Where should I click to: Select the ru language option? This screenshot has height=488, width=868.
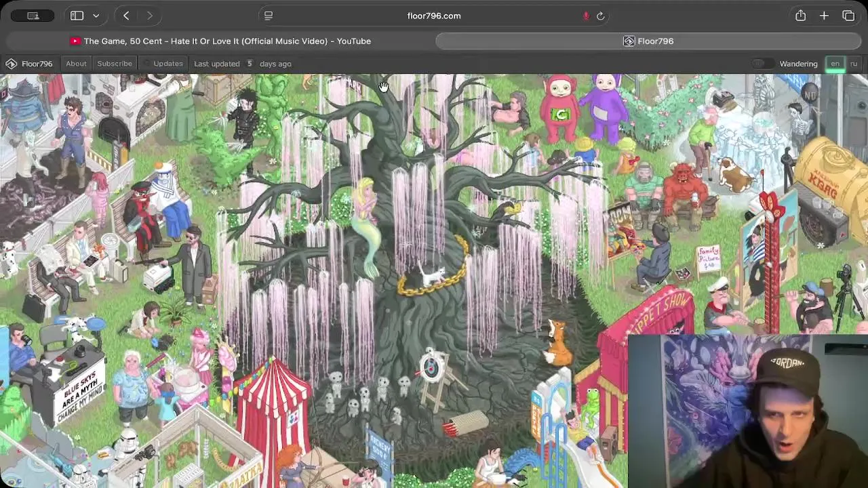[x=854, y=64]
